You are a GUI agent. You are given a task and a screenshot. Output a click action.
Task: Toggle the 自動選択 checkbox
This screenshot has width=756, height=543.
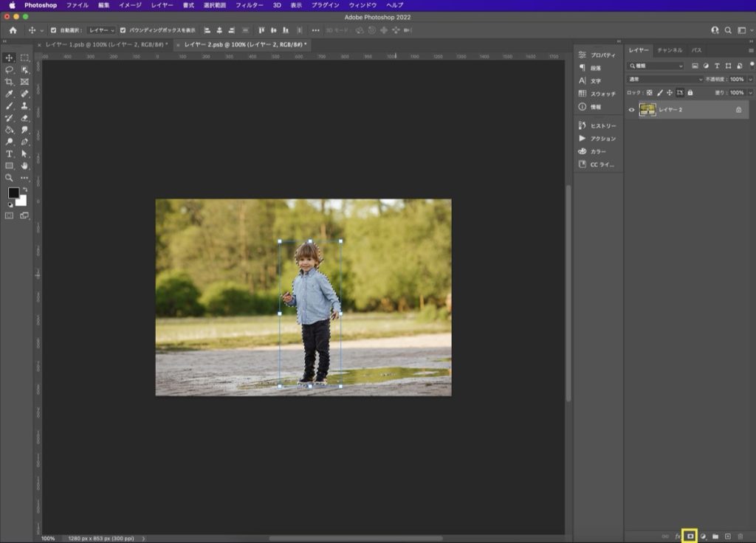[x=53, y=30]
